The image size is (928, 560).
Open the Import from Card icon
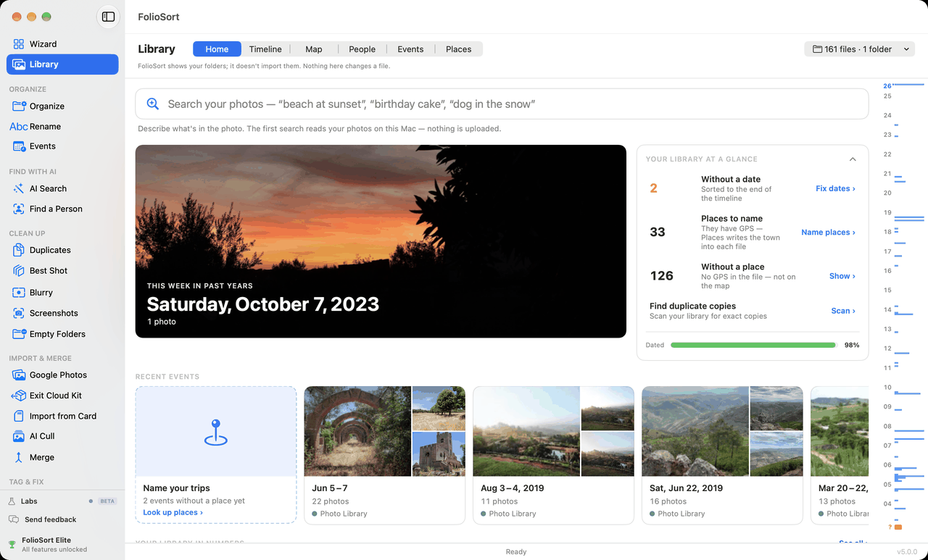[19, 417]
